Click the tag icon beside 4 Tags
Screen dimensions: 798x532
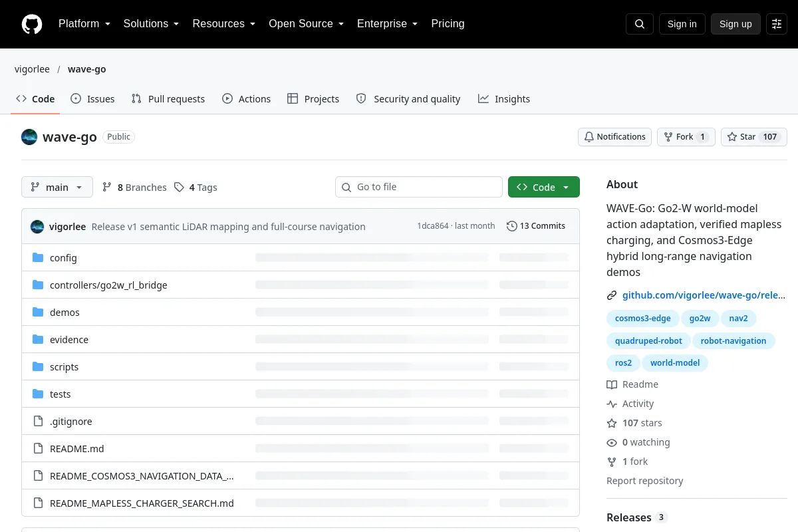(179, 188)
